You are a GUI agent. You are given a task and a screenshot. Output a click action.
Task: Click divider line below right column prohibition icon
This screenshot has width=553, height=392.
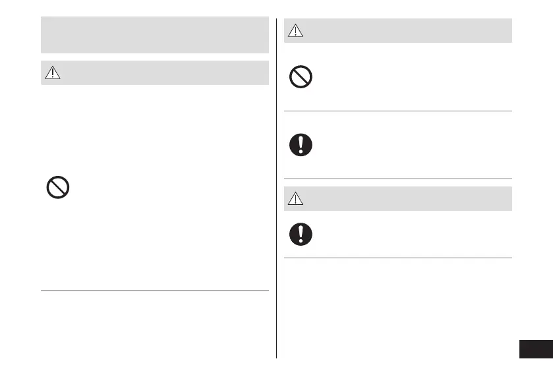click(398, 111)
